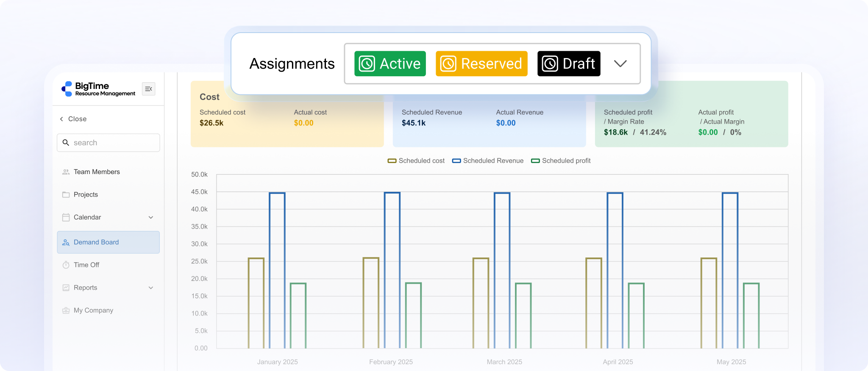The image size is (868, 371).
Task: Expand the Calendar submenu chevron
Action: coord(151,217)
